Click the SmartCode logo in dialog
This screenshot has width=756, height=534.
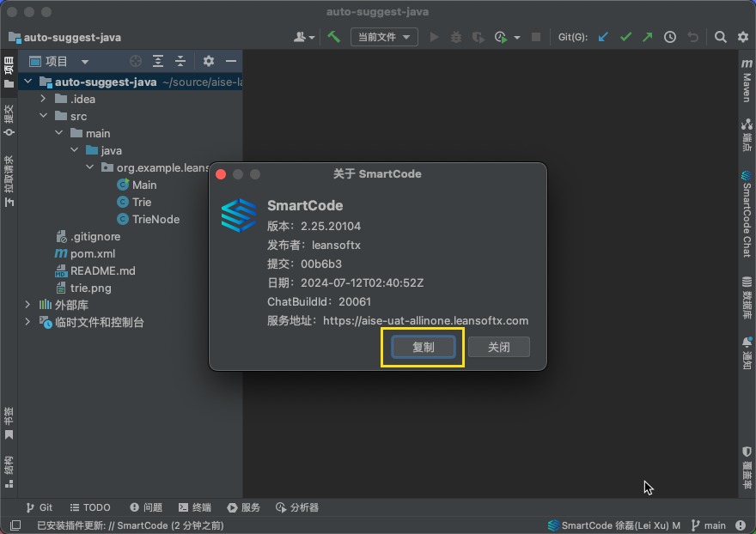click(x=238, y=215)
